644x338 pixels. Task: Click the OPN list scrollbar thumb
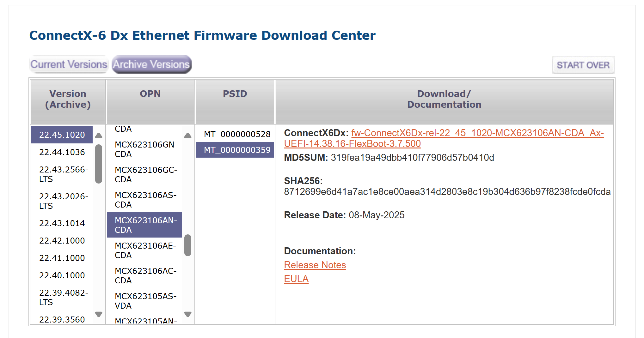(x=188, y=245)
